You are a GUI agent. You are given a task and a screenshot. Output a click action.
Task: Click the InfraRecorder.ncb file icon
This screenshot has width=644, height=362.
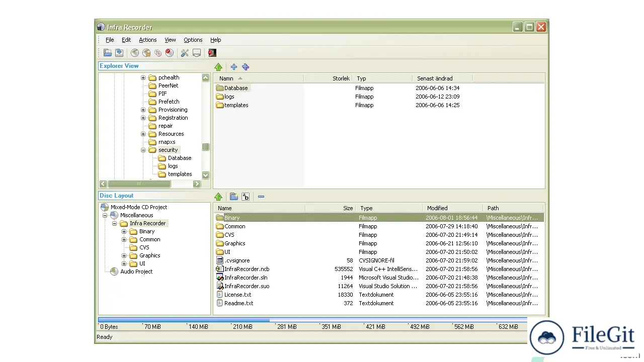pos(220,269)
